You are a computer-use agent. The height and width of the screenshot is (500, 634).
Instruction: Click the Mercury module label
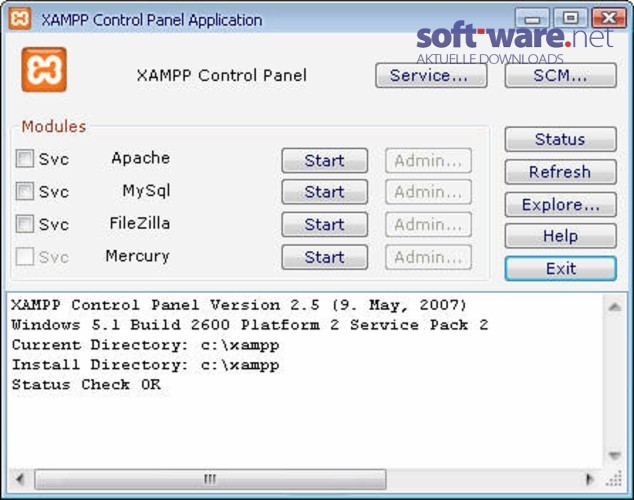(x=137, y=256)
